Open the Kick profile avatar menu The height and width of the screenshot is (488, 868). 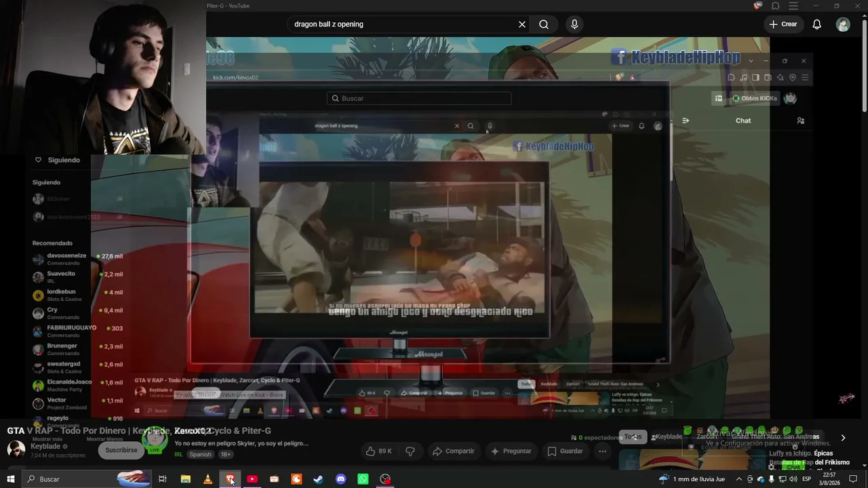[x=790, y=98]
